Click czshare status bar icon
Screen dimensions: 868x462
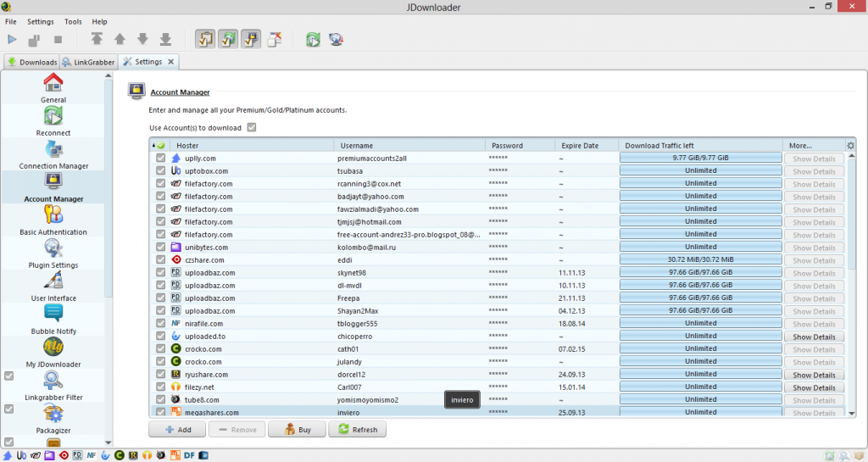(x=64, y=455)
